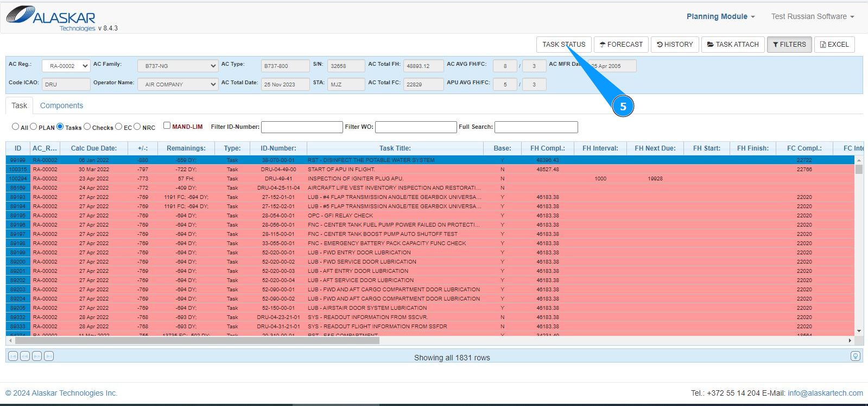Switch to the Components tab
The height and width of the screenshot is (406, 868).
tap(61, 106)
